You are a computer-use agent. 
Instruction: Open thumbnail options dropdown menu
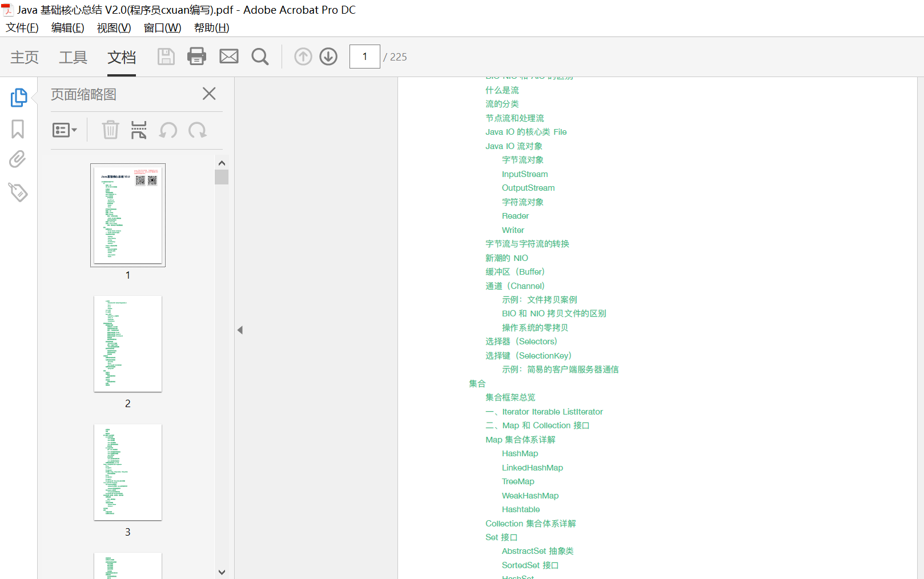[65, 130]
